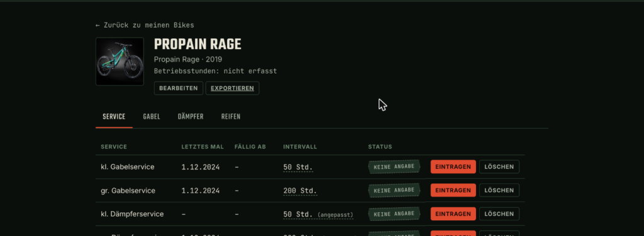Click the BEARBEITEN button

[179, 88]
